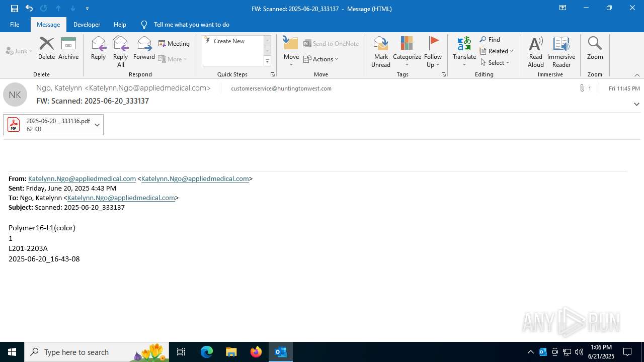Viewport: 644px width, 362px height.
Task: Select Outlook in the taskbar
Action: pos(281,352)
